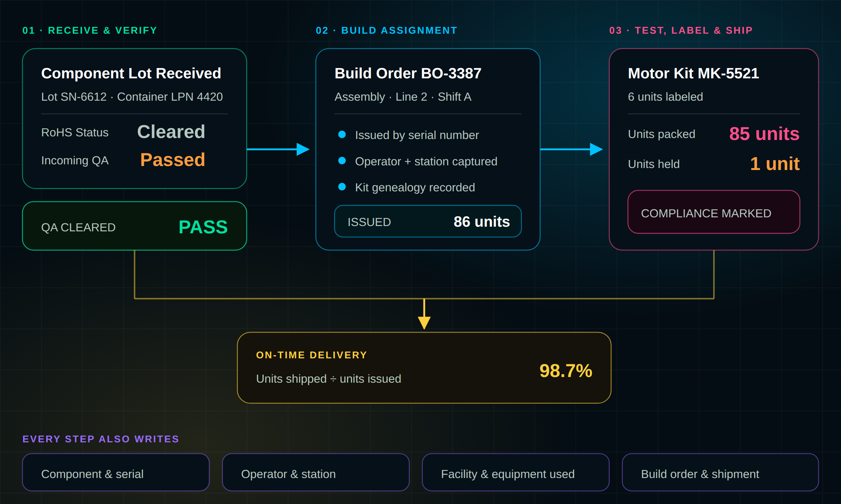Click the 01 Receive & Verify heading
The height and width of the screenshot is (504, 841).
(x=90, y=31)
